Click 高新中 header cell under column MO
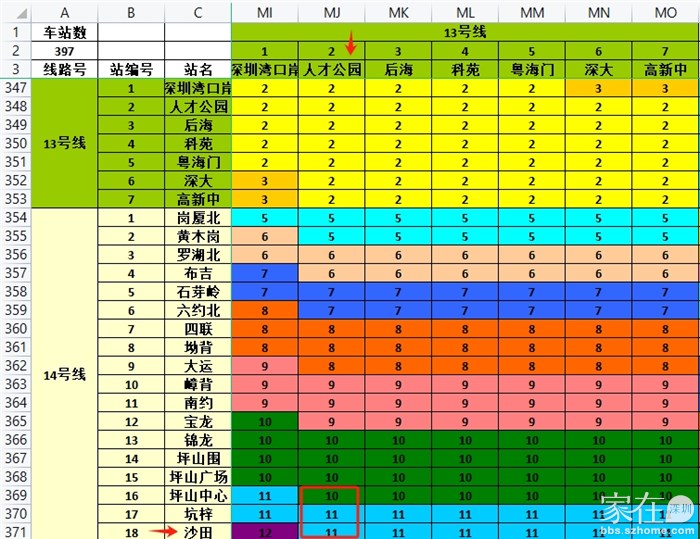Screen dimensions: 700x539 [x=666, y=69]
